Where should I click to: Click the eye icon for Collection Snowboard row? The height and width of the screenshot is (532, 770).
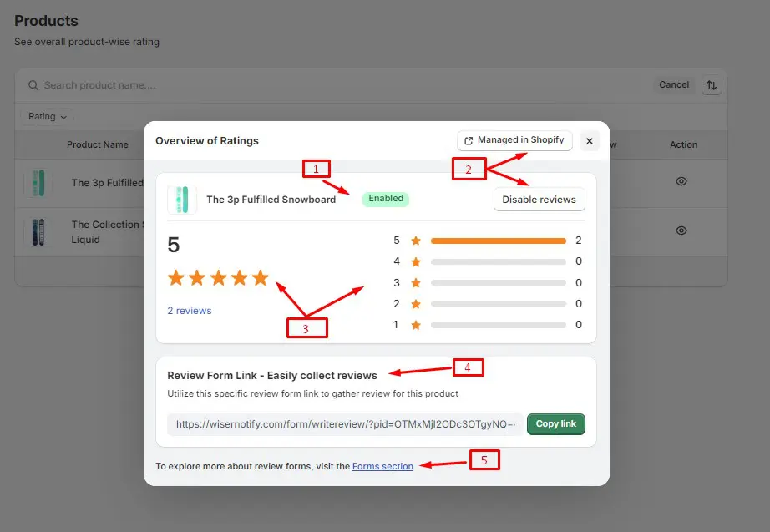[681, 231]
